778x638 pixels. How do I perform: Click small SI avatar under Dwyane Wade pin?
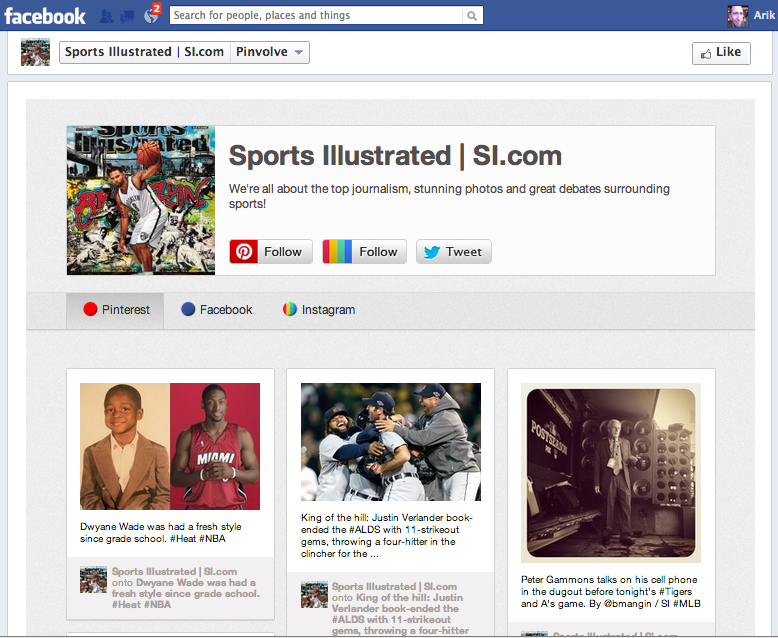93,579
